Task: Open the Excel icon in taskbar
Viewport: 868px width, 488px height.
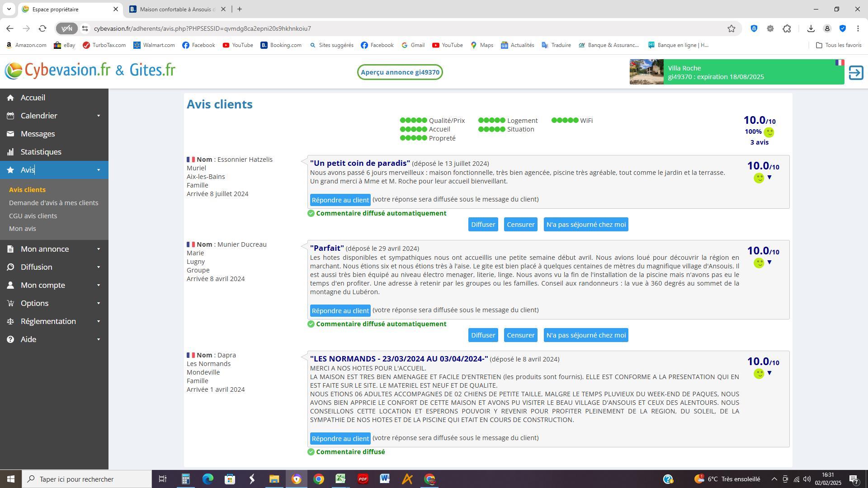Action: point(340,479)
